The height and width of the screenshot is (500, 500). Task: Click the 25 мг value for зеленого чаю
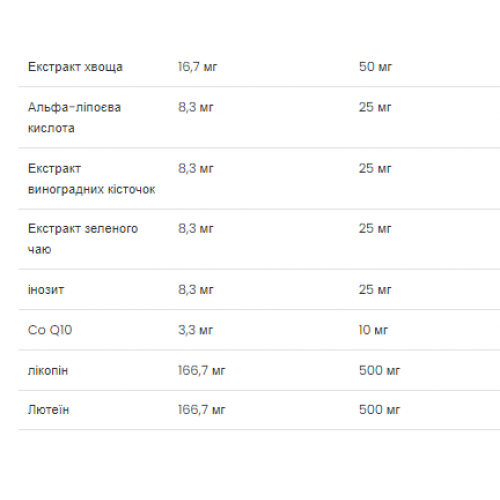pyautogui.click(x=375, y=229)
